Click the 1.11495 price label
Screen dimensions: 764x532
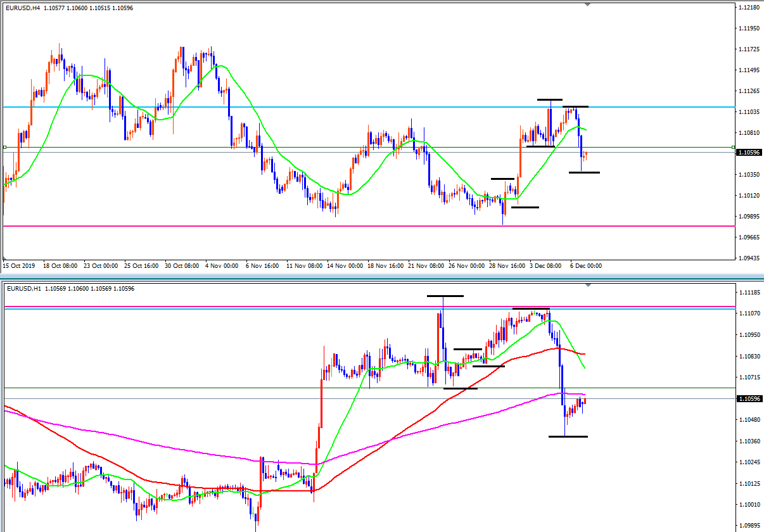749,70
